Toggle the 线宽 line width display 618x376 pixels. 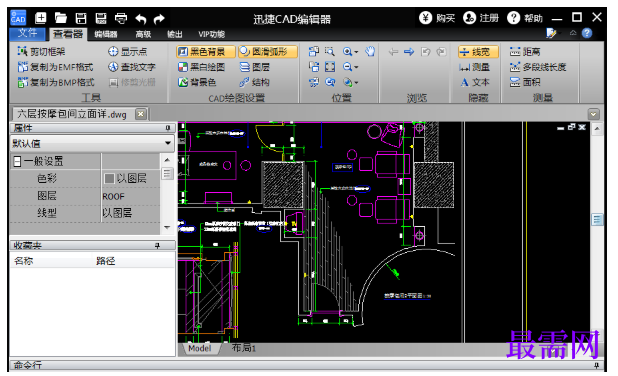tap(478, 52)
